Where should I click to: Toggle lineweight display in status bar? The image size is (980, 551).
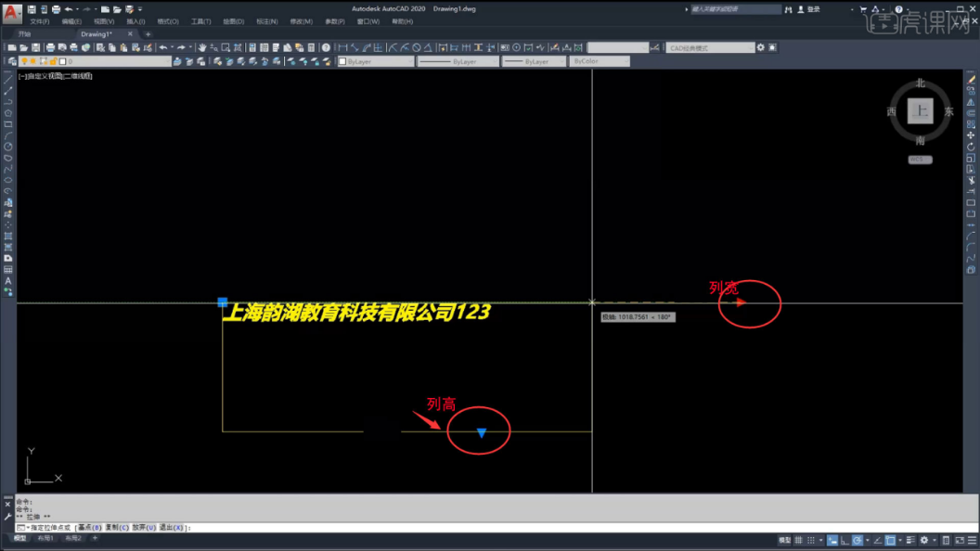click(910, 541)
